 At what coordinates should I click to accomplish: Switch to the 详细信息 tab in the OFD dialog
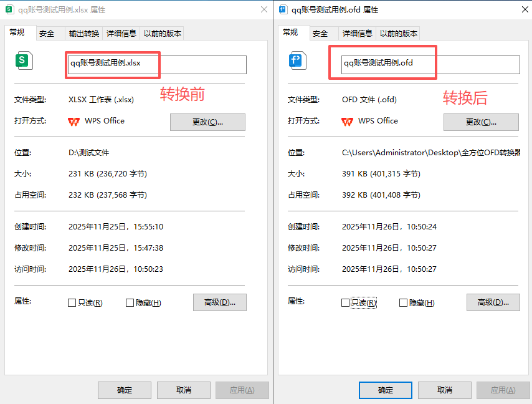click(x=357, y=34)
